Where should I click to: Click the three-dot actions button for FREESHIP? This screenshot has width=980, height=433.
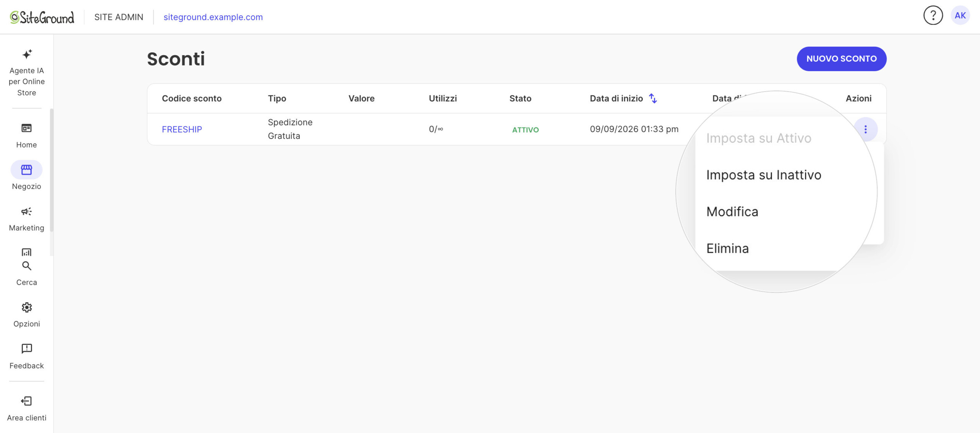(x=866, y=129)
